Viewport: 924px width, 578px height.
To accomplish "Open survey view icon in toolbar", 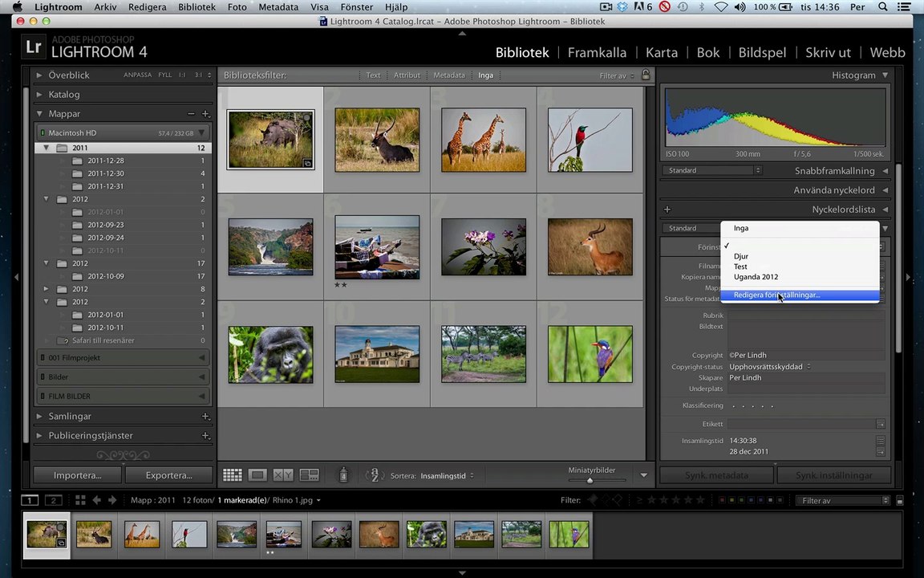I will [x=309, y=475].
